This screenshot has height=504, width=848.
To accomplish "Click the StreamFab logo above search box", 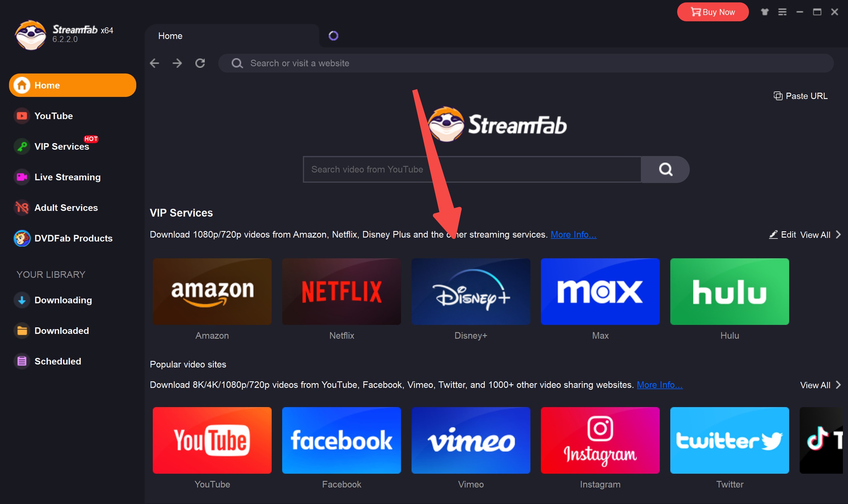I will 497,124.
